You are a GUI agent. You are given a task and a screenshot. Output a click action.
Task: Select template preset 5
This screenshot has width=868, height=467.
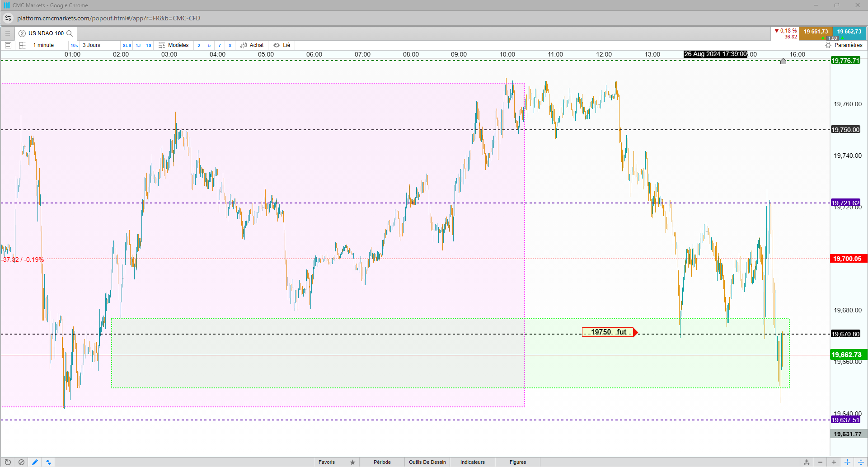[x=209, y=45]
